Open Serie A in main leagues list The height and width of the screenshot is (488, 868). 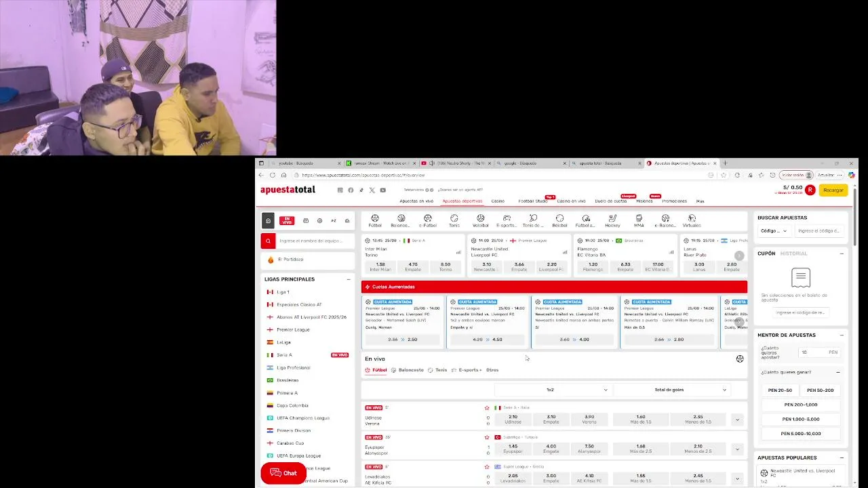tap(284, 355)
